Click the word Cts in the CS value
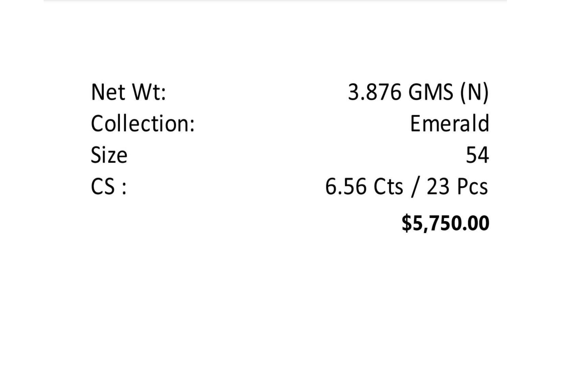Screen dimensions: 588x368 pos(388,187)
